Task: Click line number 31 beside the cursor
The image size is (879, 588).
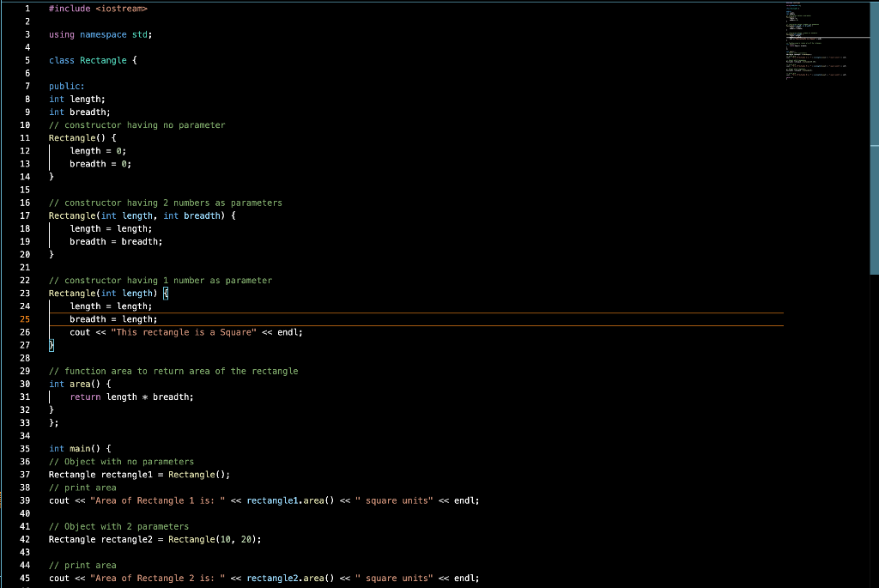Action: 24,397
